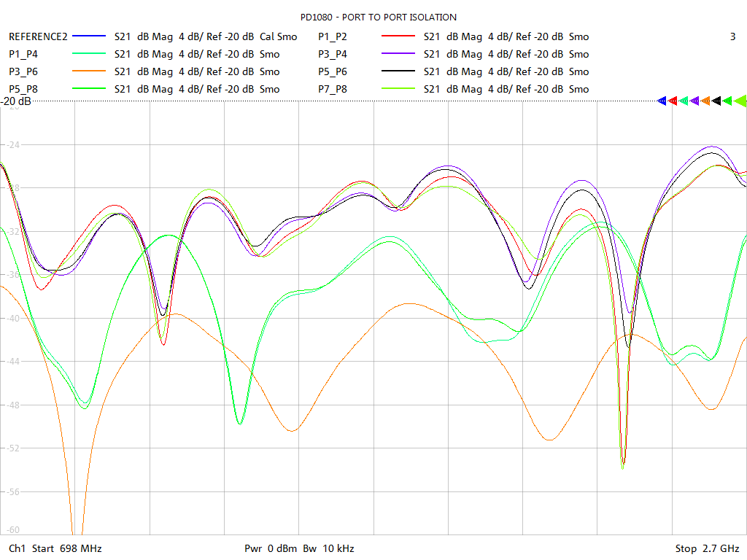
Task: Open the Smo smoothing option for P5_P6
Action: pos(578,71)
